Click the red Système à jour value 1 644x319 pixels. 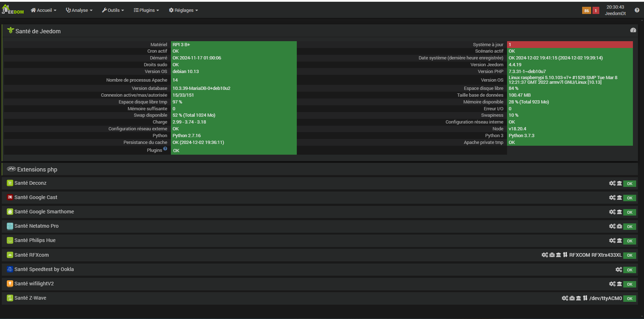coord(570,45)
